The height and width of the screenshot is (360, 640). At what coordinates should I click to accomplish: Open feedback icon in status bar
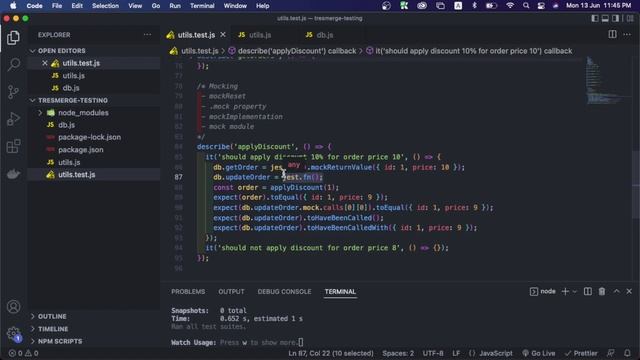coord(611,353)
